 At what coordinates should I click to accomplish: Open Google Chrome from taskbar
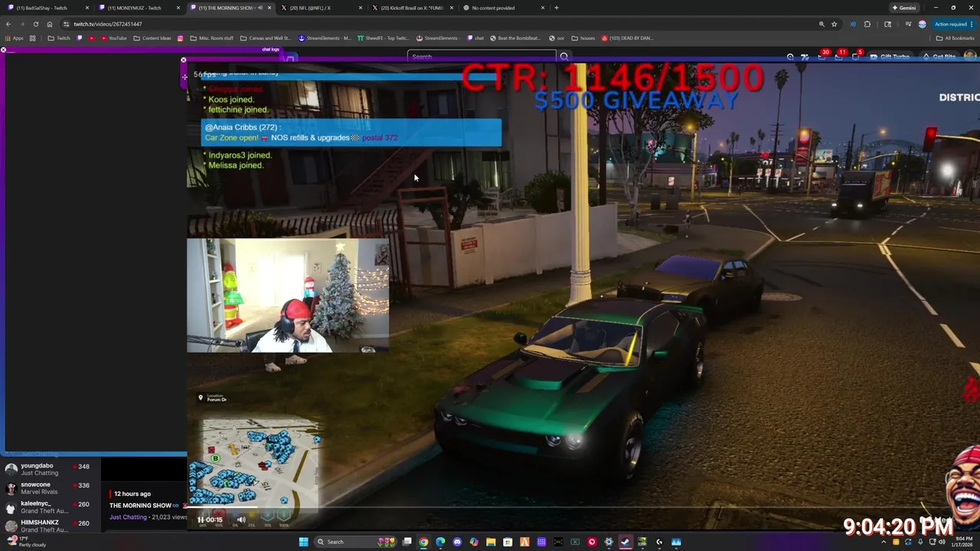423,542
